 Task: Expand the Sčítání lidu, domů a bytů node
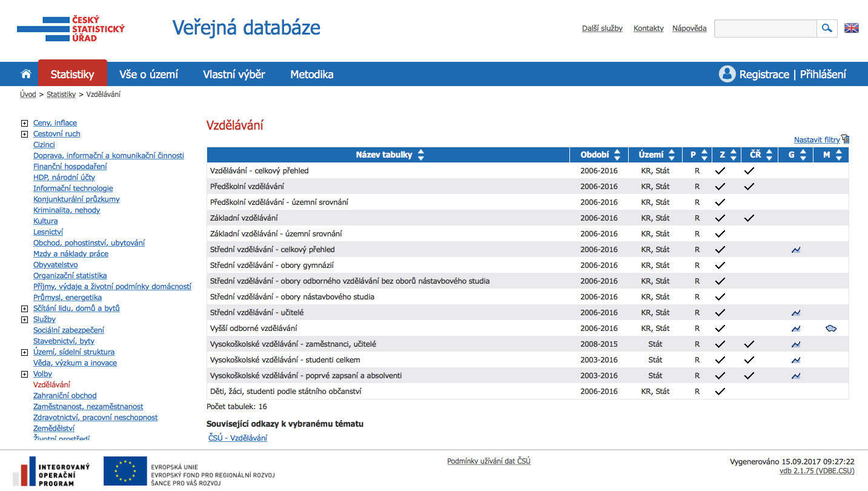(24, 309)
